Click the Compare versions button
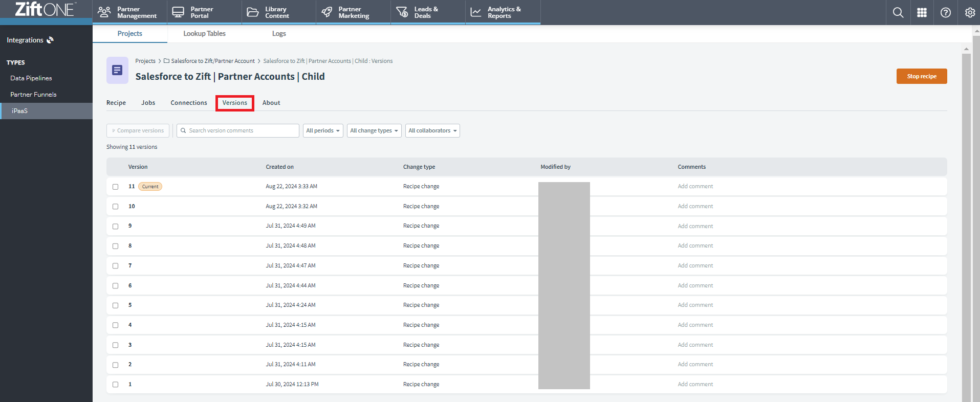Image resolution: width=980 pixels, height=402 pixels. point(138,130)
